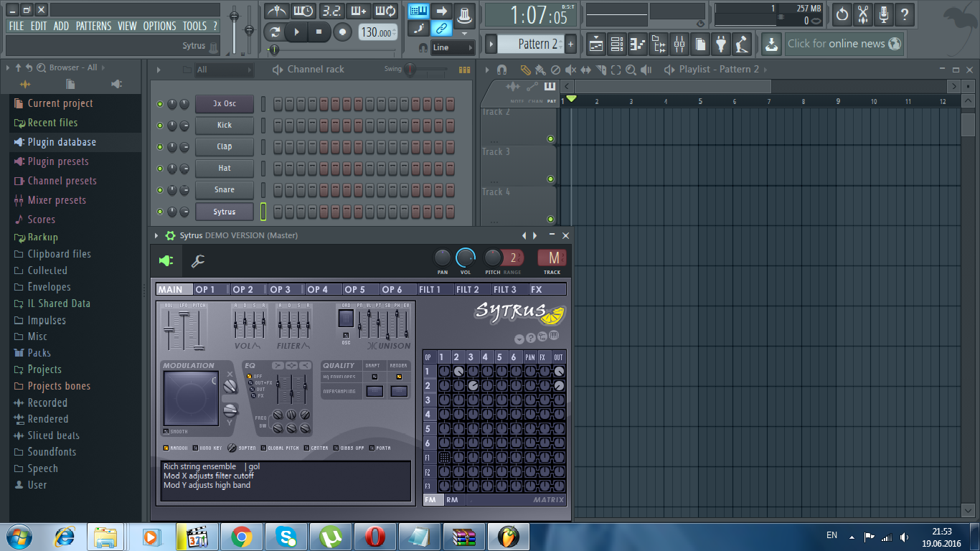Expand the Sytrus window options arrow

click(156, 235)
